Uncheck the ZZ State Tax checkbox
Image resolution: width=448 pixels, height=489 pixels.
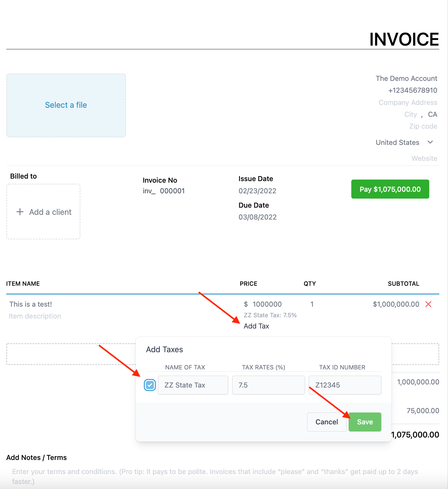(150, 385)
